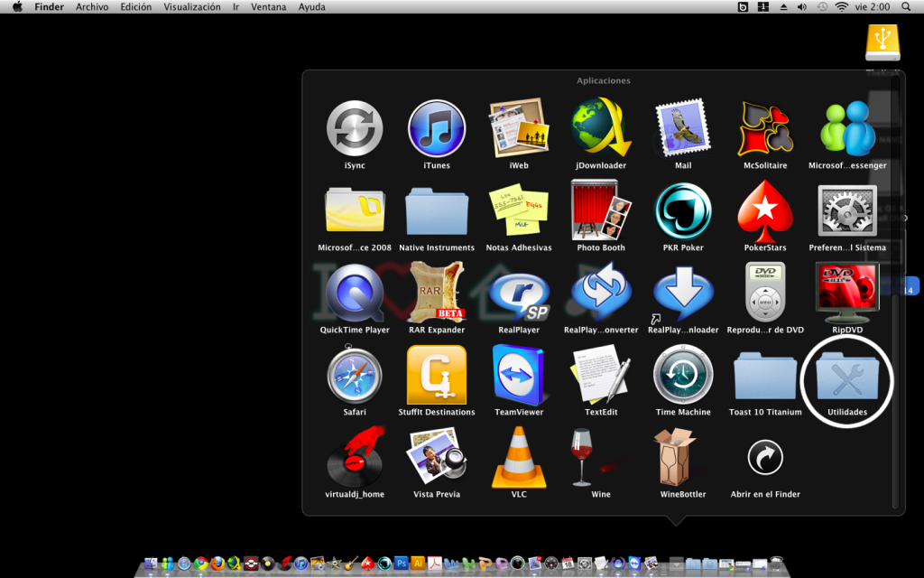
Task: Open the Edición menu
Action: click(135, 7)
